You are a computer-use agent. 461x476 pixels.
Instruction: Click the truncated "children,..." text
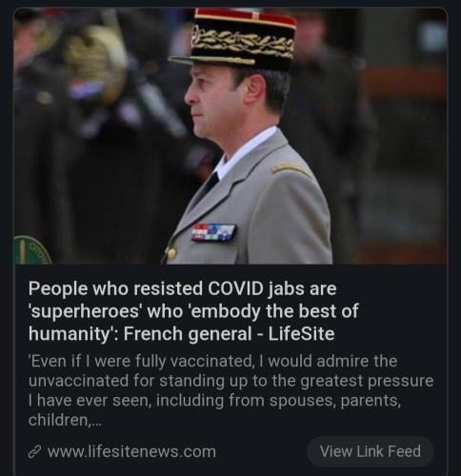click(x=65, y=421)
